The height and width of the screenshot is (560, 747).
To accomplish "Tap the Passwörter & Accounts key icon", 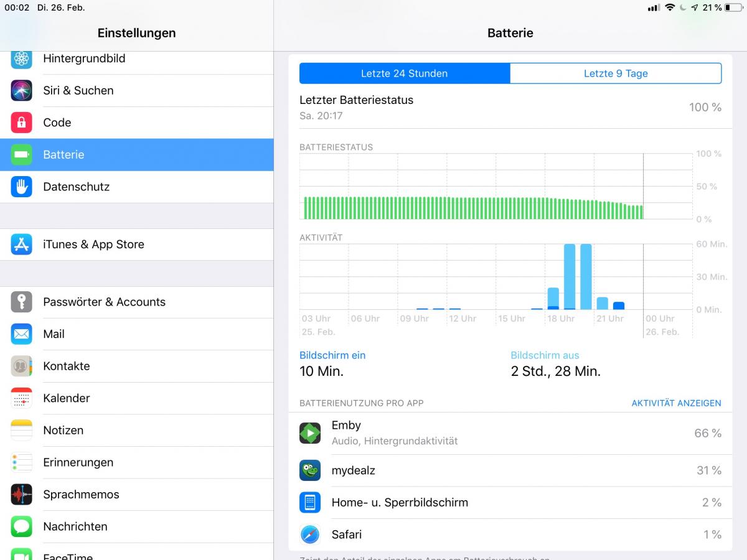I will tap(21, 302).
